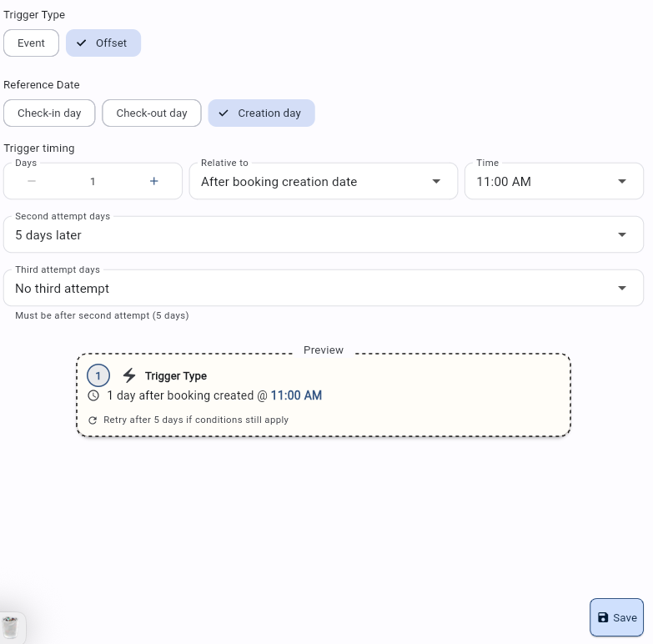Open the Second attempt days dropdown
Viewport: 653px width, 644px height.
323,235
